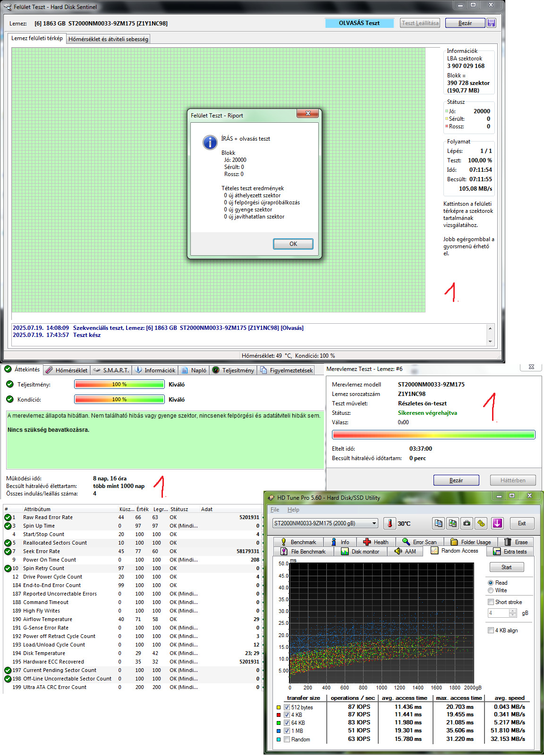
Task: Toggle the 4 KB transfer size checkbox
Action: 287,715
